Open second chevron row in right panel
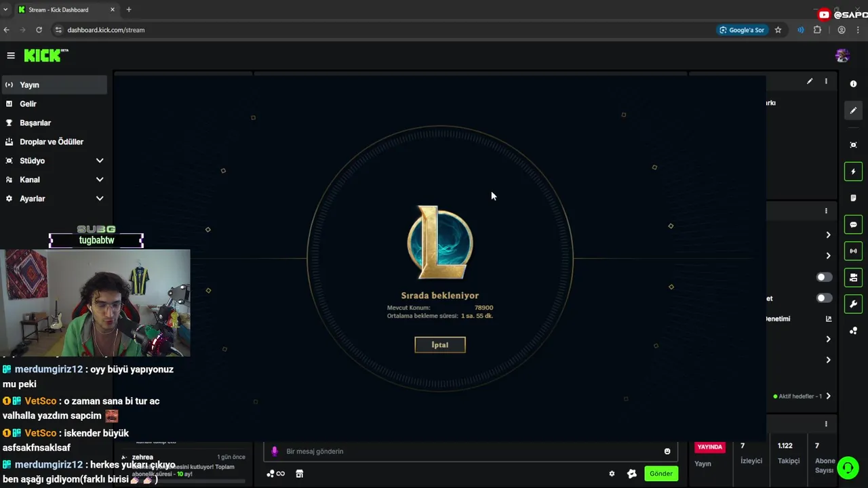Screen dimensions: 868x488 tap(828, 256)
